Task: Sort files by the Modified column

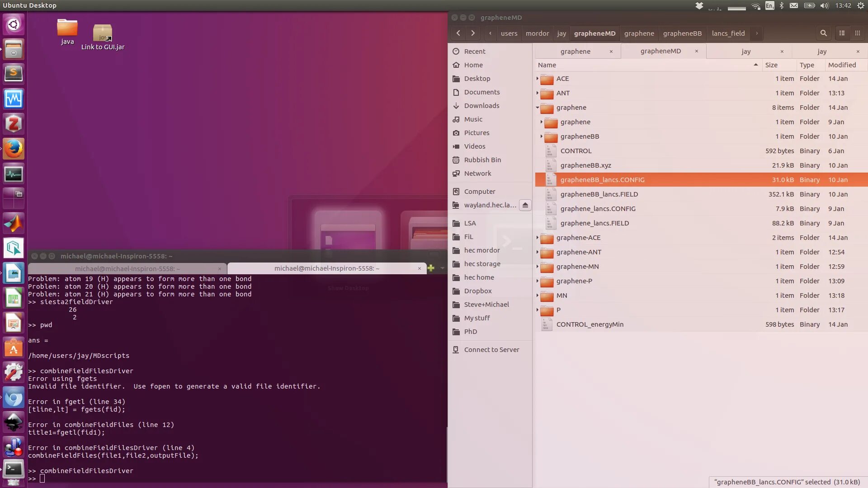Action: point(842,65)
